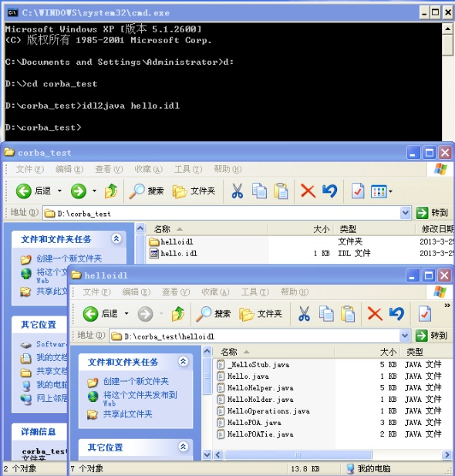Collapse 文件和文件夹任务 panel in helloidl window

click(183, 361)
